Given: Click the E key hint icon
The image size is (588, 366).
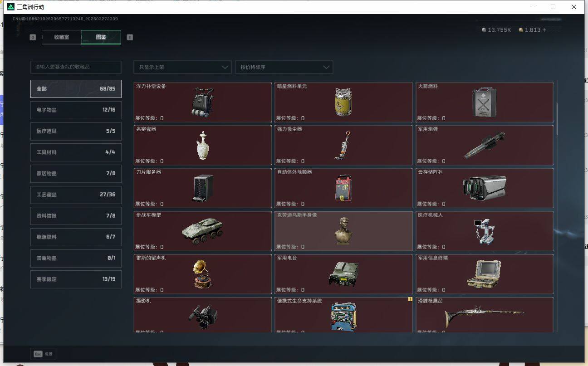Looking at the screenshot, I should tap(130, 37).
